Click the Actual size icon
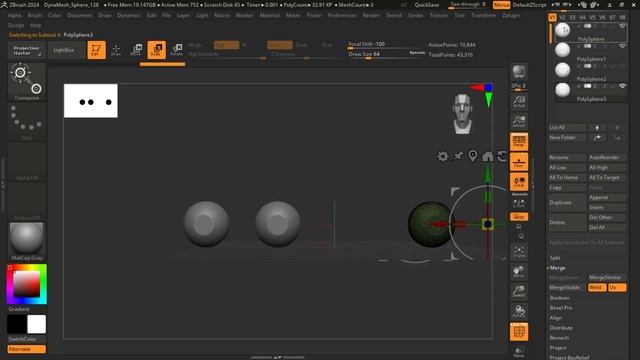 coord(519,101)
